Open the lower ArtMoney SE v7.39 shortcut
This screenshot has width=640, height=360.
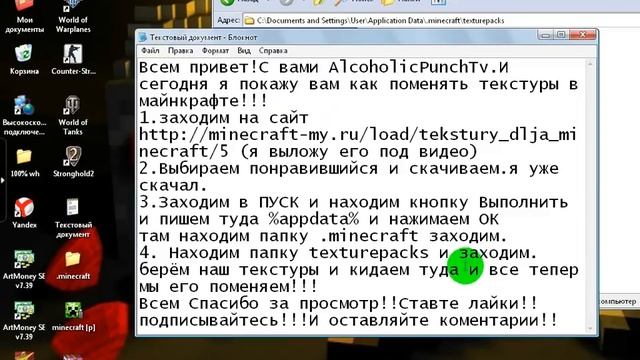tap(24, 321)
